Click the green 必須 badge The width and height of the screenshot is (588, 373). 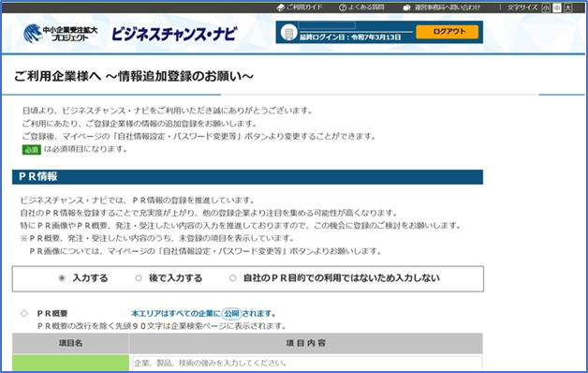32,150
